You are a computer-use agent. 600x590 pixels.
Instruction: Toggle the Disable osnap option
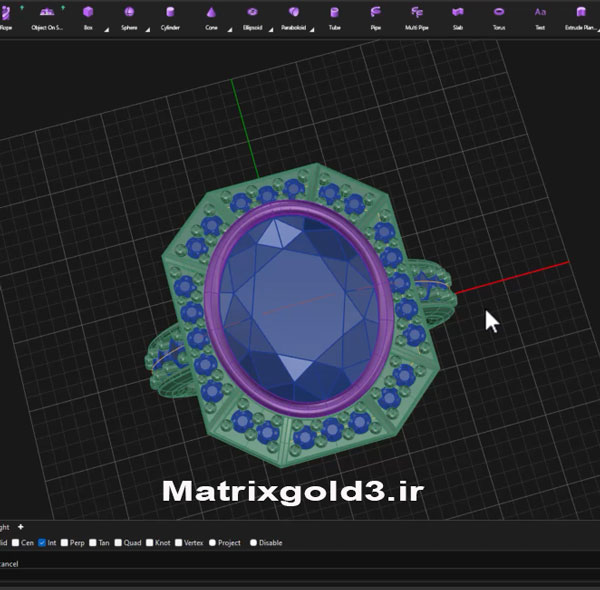[x=253, y=543]
